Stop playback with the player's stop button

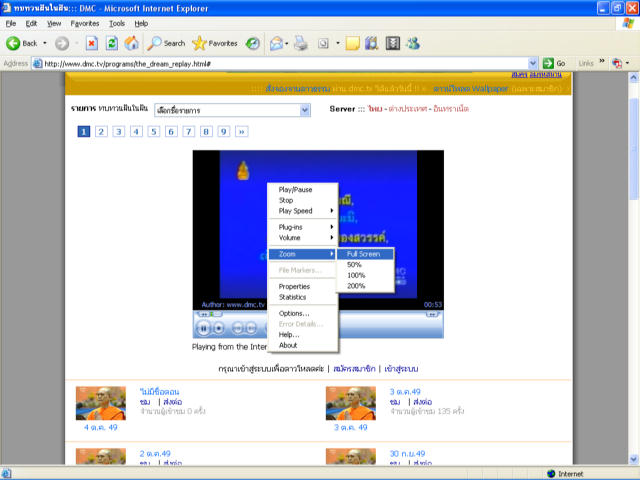tap(219, 327)
